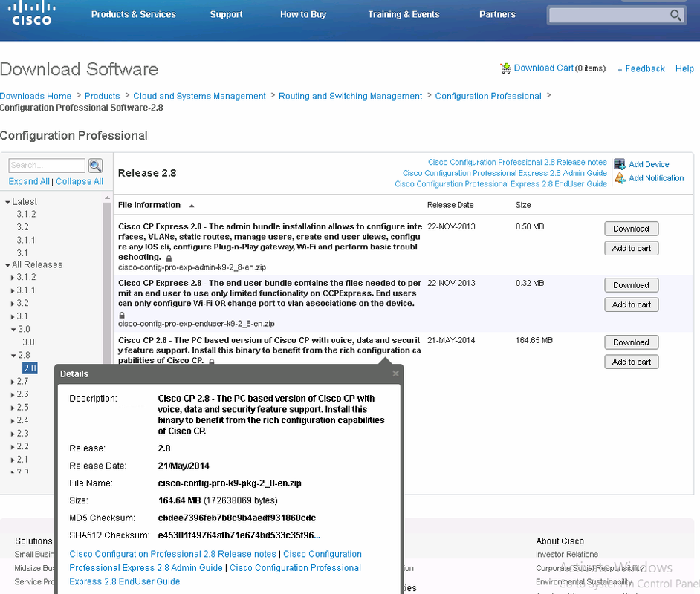Open the Help link
The width and height of the screenshot is (700, 594).
684,68
